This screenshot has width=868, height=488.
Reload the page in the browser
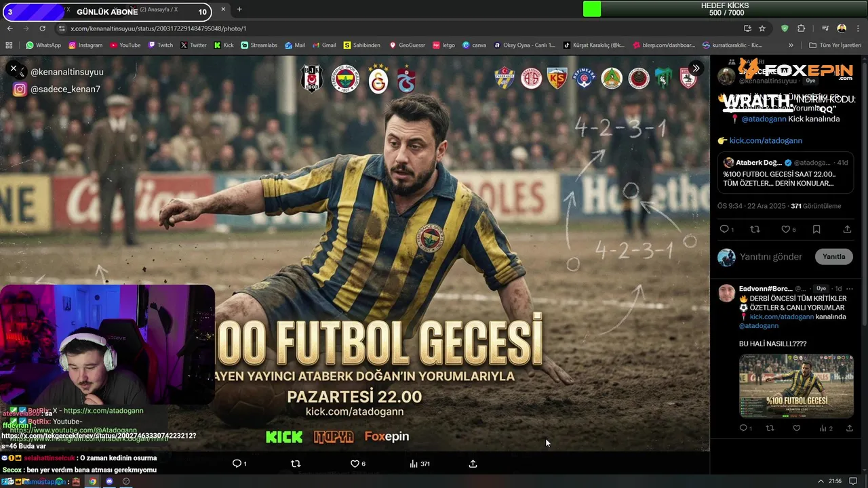click(42, 28)
